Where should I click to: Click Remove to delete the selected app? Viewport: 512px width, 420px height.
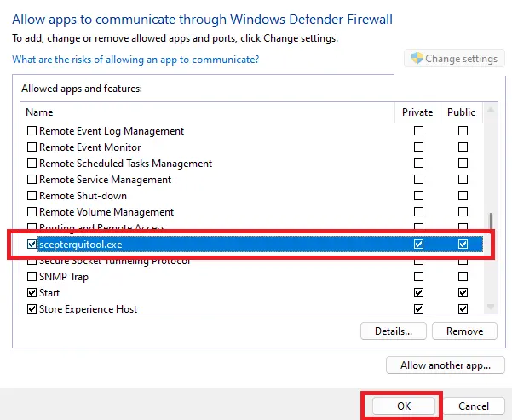tap(464, 331)
